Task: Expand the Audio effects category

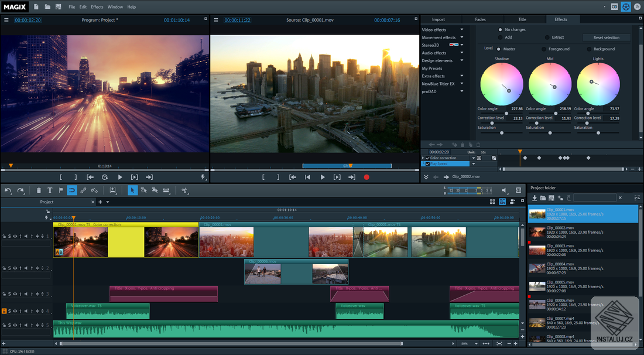Action: click(462, 53)
